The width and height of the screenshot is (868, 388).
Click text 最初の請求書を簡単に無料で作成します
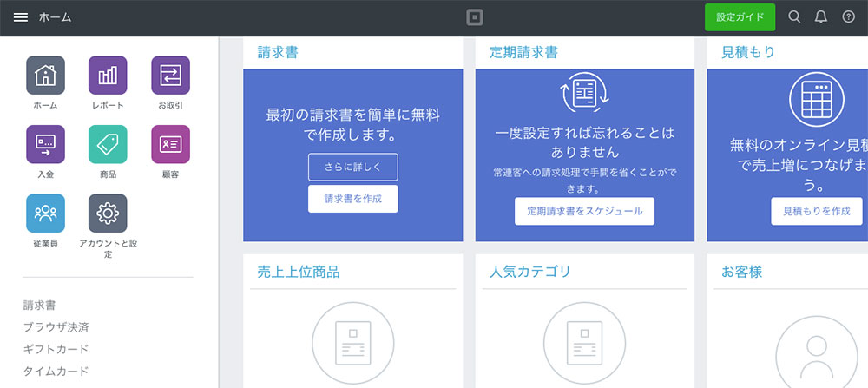coord(353,124)
